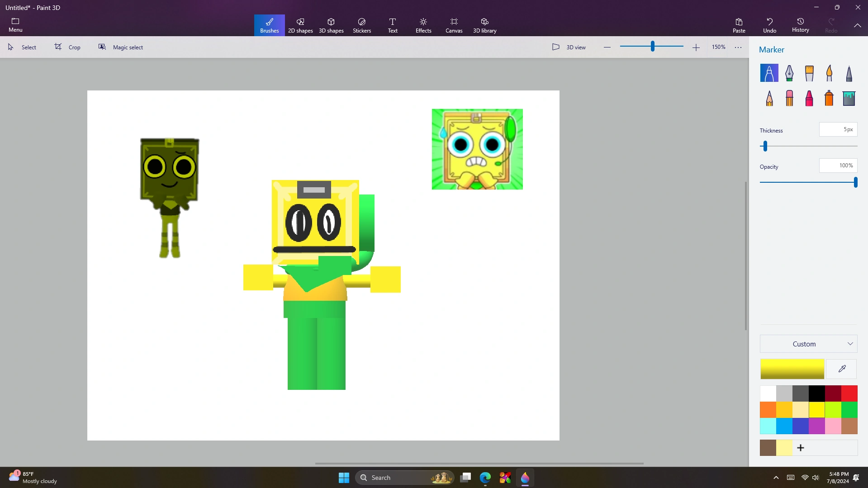Pick the red color swatch
This screenshot has width=868, height=488.
pyautogui.click(x=849, y=393)
